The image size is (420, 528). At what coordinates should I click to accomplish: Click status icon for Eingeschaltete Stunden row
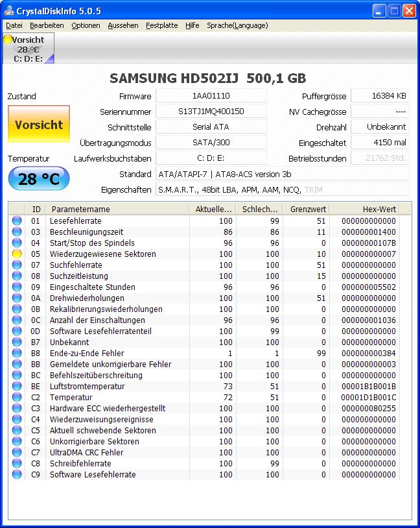(17, 287)
